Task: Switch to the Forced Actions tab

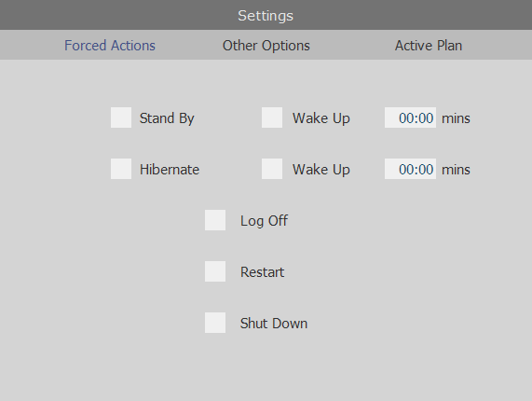Action: (110, 46)
